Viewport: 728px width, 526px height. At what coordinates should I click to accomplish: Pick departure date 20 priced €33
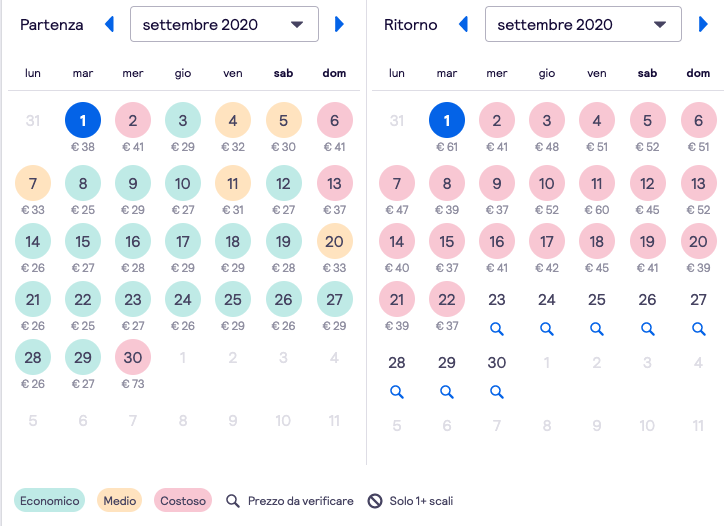coord(335,241)
